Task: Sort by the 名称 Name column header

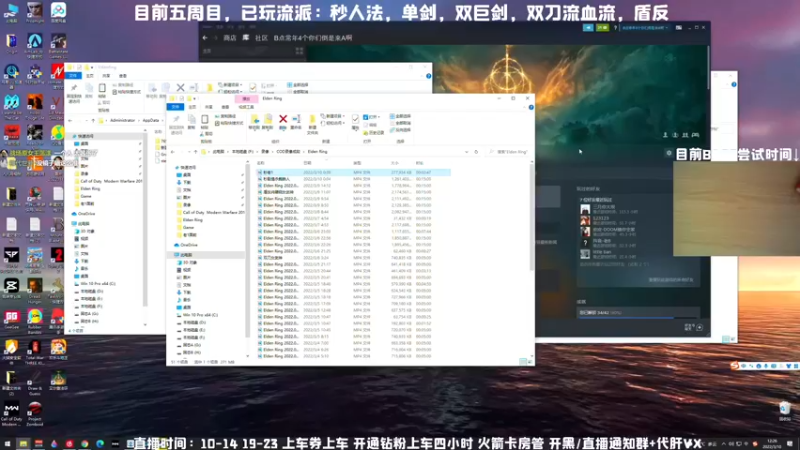Action: point(261,163)
